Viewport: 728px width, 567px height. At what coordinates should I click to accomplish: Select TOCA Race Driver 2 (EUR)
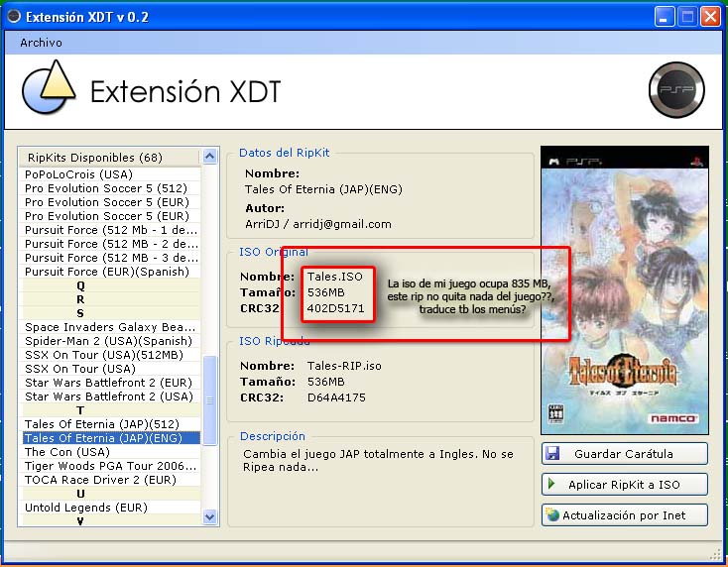(x=111, y=480)
